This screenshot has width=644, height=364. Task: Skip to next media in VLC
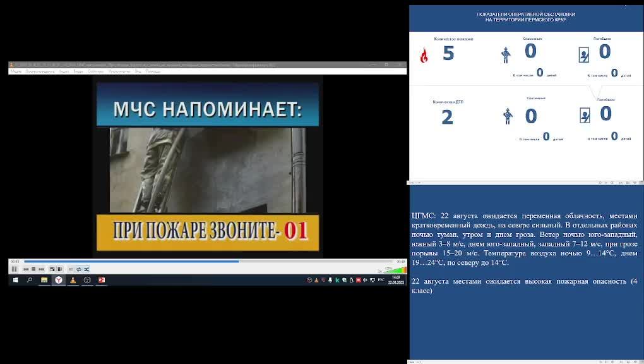[41, 269]
